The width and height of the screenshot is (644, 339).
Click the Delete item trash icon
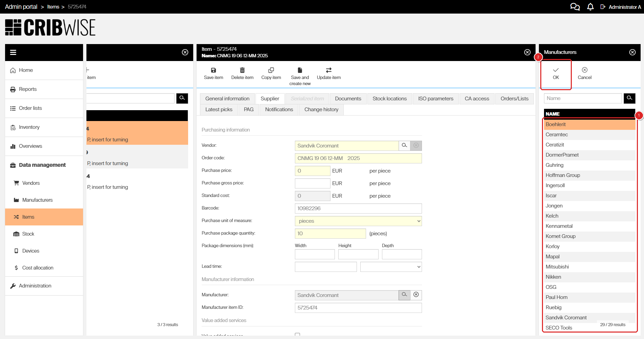[242, 70]
